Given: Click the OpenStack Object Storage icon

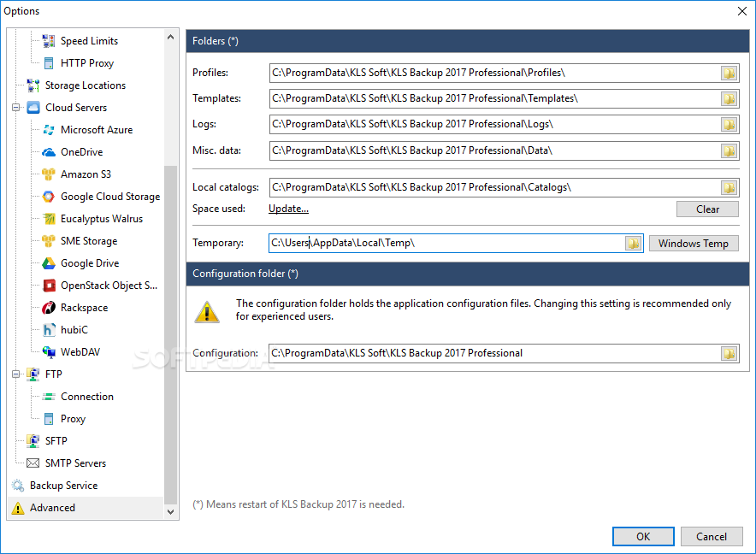Looking at the screenshot, I should tap(49, 286).
